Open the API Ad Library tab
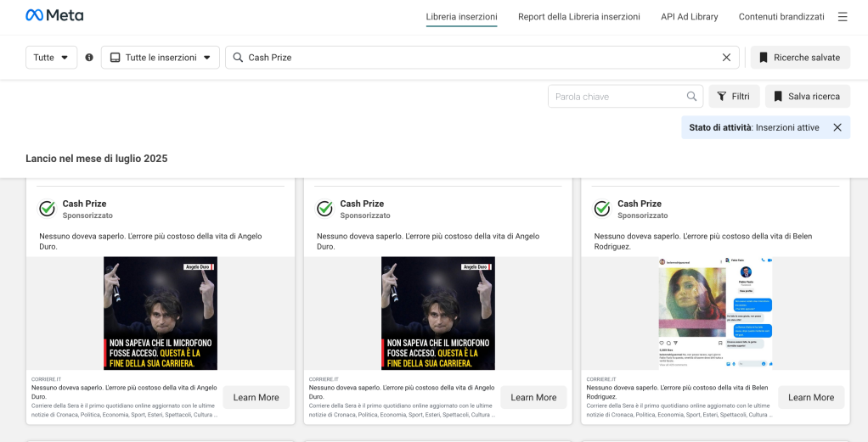This screenshot has width=868, height=442. pyautogui.click(x=689, y=17)
